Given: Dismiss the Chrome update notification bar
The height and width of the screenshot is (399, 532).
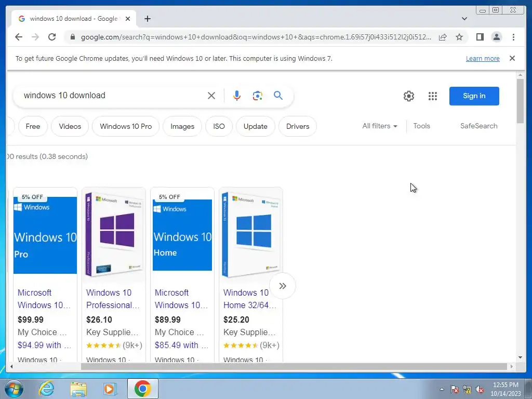Looking at the screenshot, I should 512,58.
